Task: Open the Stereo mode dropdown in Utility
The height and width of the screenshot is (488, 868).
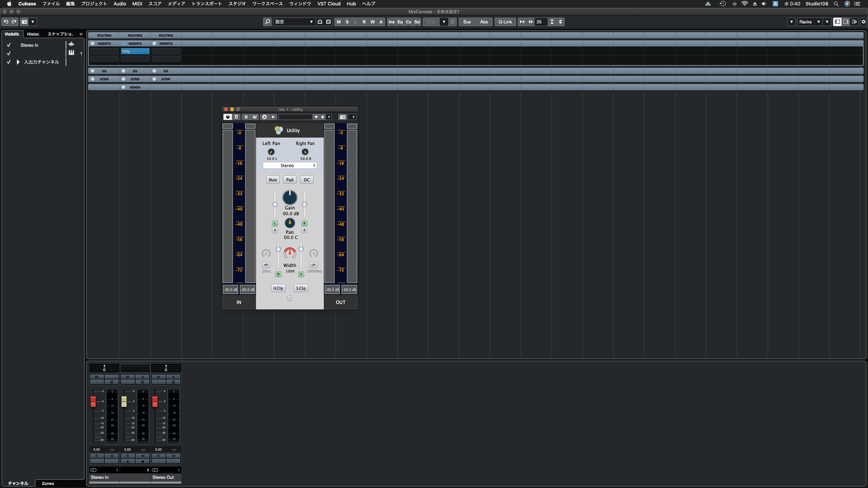Action: coord(290,165)
